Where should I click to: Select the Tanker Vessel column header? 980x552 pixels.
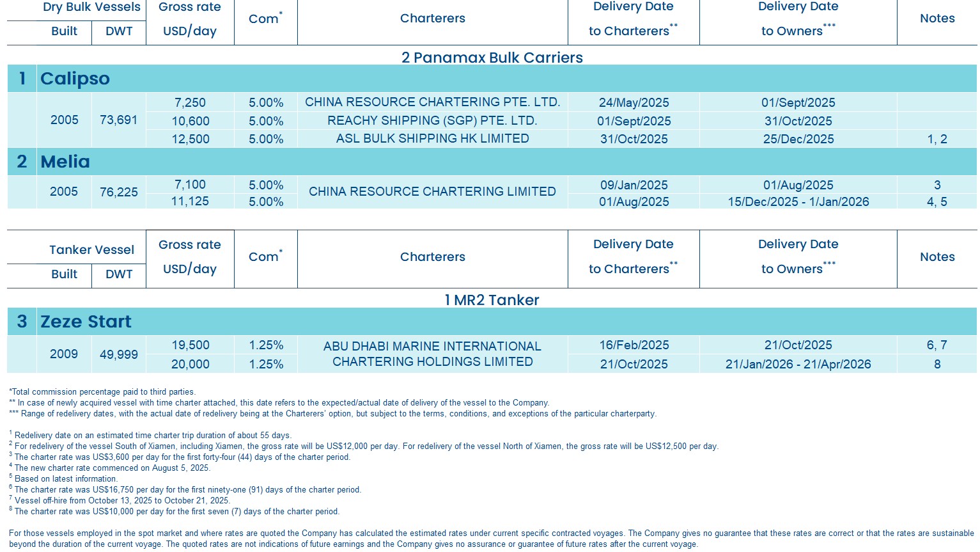pyautogui.click(x=91, y=250)
